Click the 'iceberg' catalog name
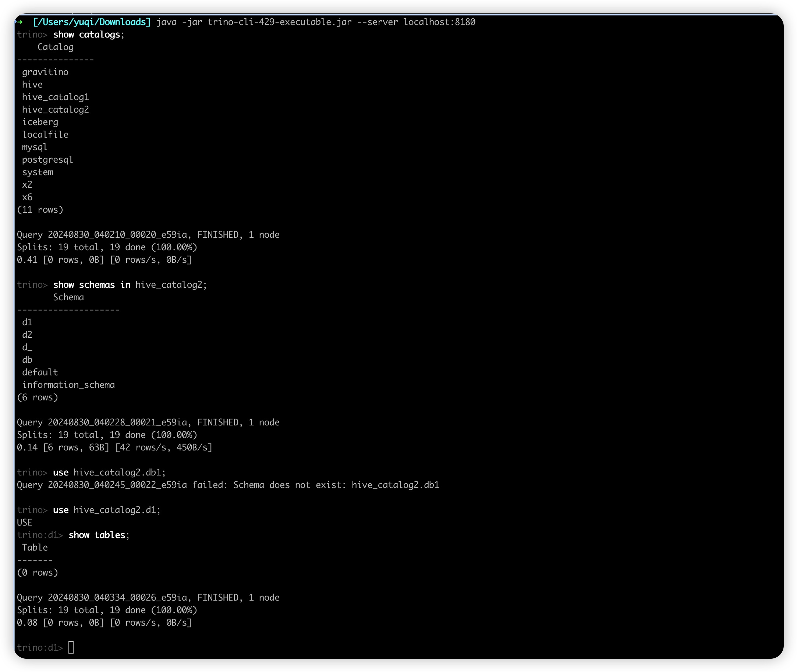Image resolution: width=797 pixels, height=672 pixels. [x=40, y=122]
